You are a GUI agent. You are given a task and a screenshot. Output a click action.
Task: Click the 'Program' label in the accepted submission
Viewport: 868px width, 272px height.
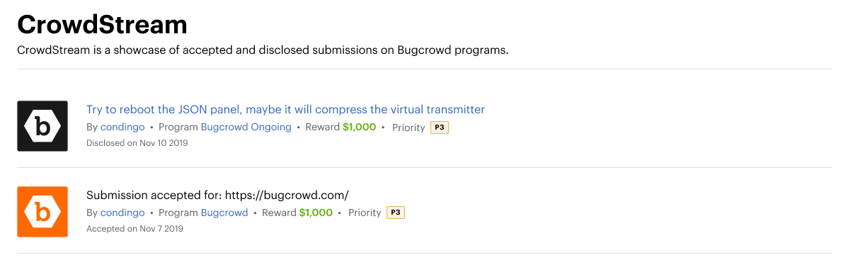pos(178,212)
